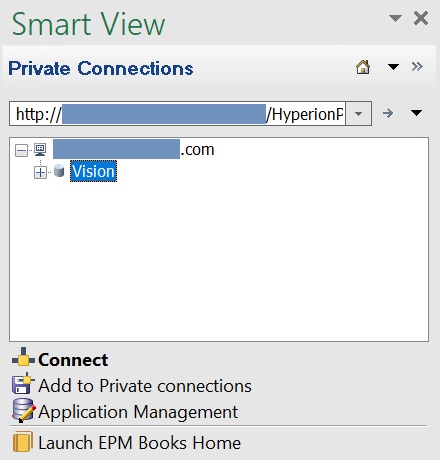
Task: Click the Go arrow next to the URL
Action: 388,113
